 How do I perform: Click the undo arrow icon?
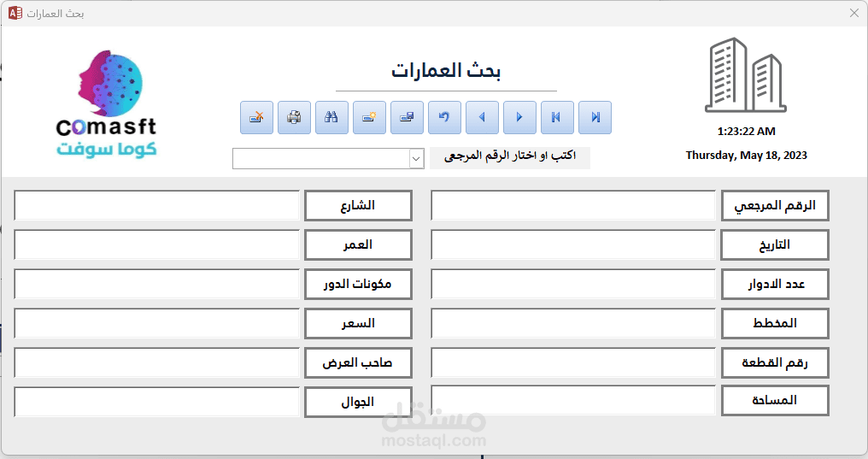(x=444, y=118)
